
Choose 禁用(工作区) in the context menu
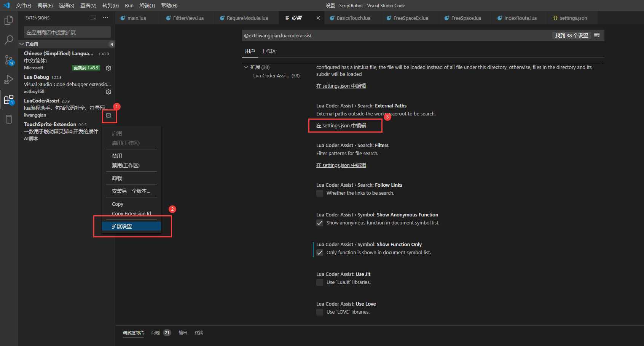[x=131, y=165]
